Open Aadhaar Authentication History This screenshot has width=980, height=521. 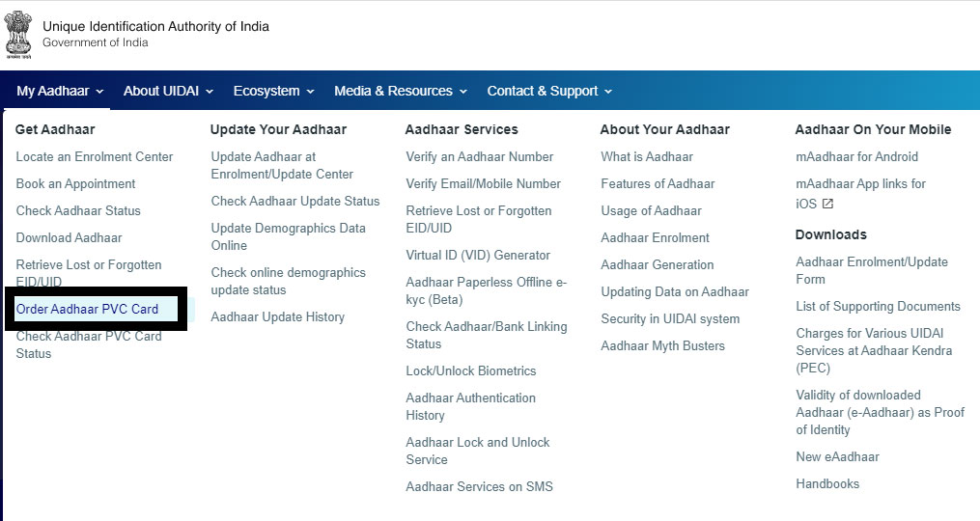click(470, 406)
